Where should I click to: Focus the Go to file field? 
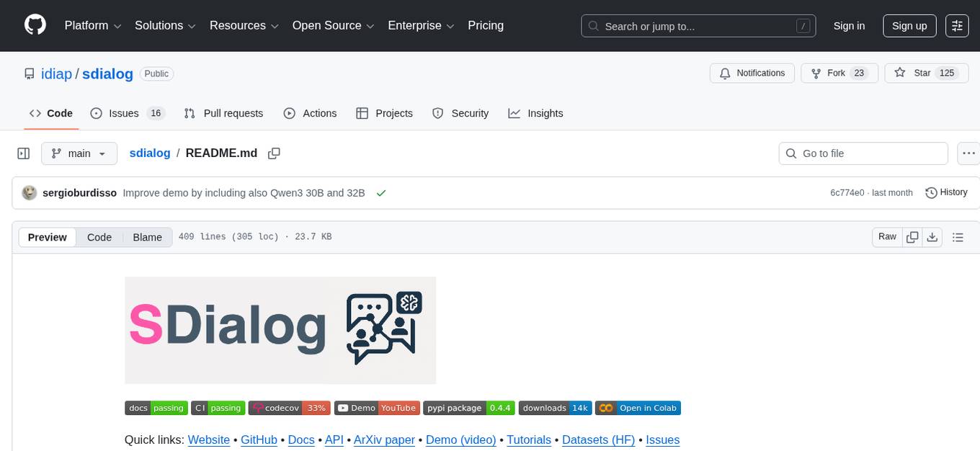[x=863, y=153]
